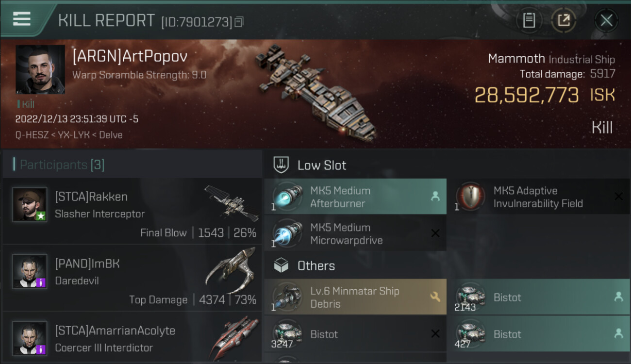Select the Slasher Interceptor ship icon

231,202
